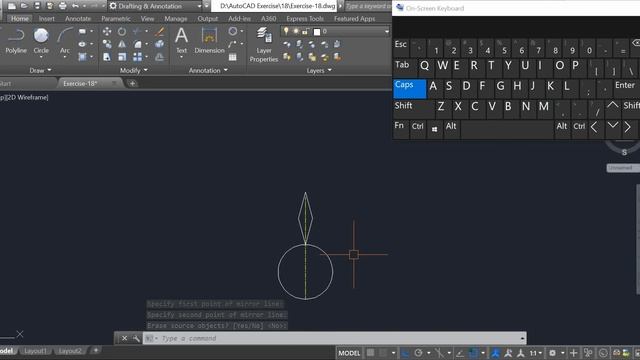The image size is (640, 360).
Task: Switch to the Insert ribbon tab
Action: click(x=47, y=18)
